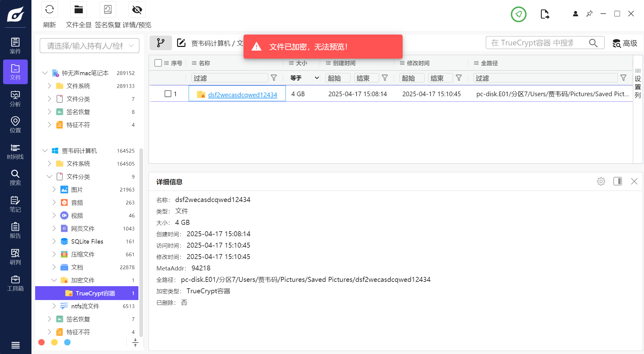The height and width of the screenshot is (354, 644).
Task: Open 时间线 timeline in sidebar
Action: (15, 151)
